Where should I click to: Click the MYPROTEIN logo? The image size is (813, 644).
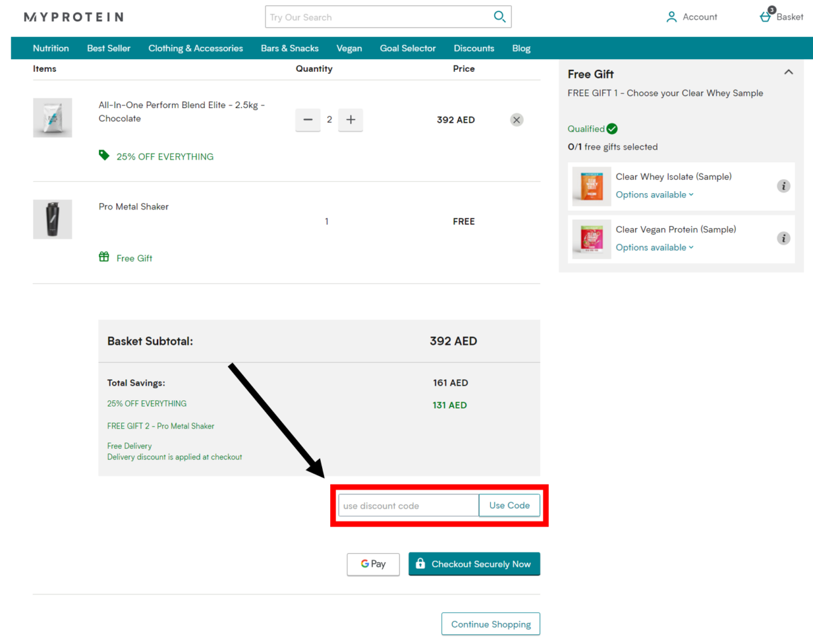coord(74,17)
